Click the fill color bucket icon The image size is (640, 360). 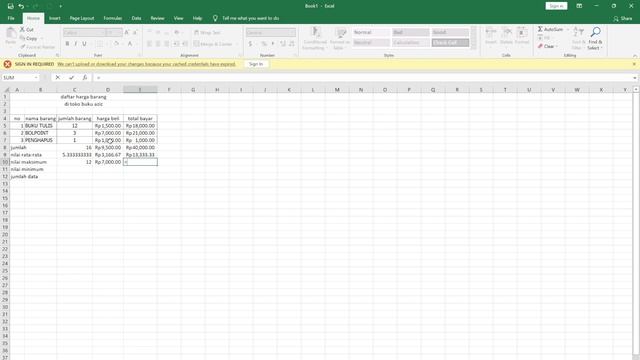point(116,44)
